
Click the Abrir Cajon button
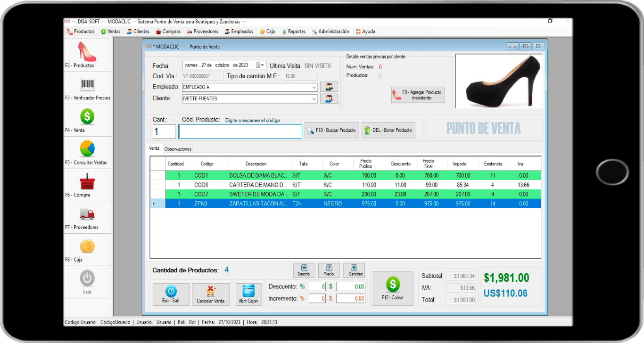(x=248, y=294)
